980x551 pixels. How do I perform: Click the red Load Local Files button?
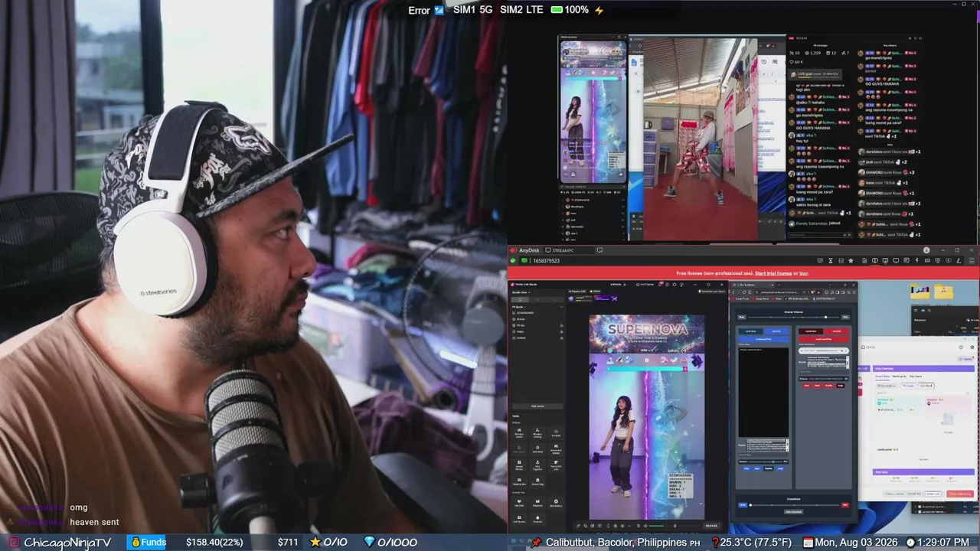pos(824,338)
